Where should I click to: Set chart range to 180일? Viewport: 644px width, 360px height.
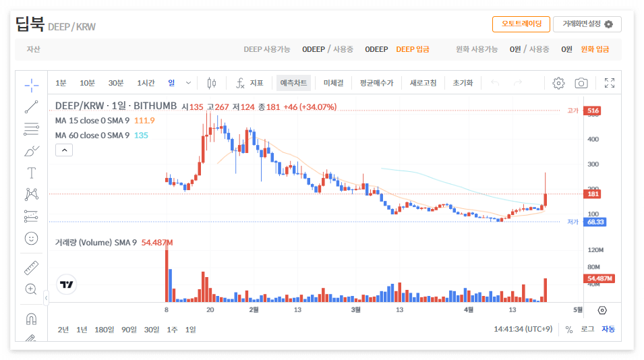(x=105, y=330)
